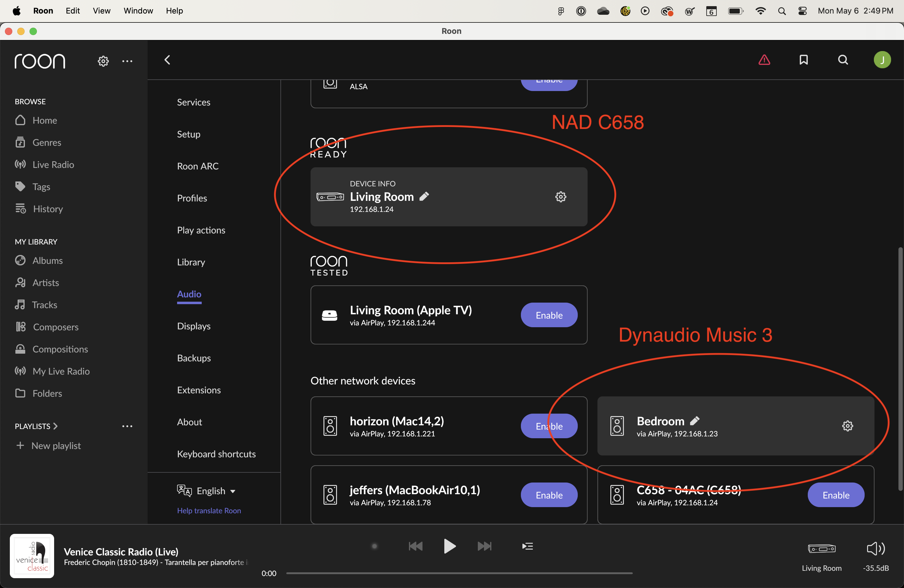
Task: Open the Profiles settings tab
Action: click(x=192, y=198)
